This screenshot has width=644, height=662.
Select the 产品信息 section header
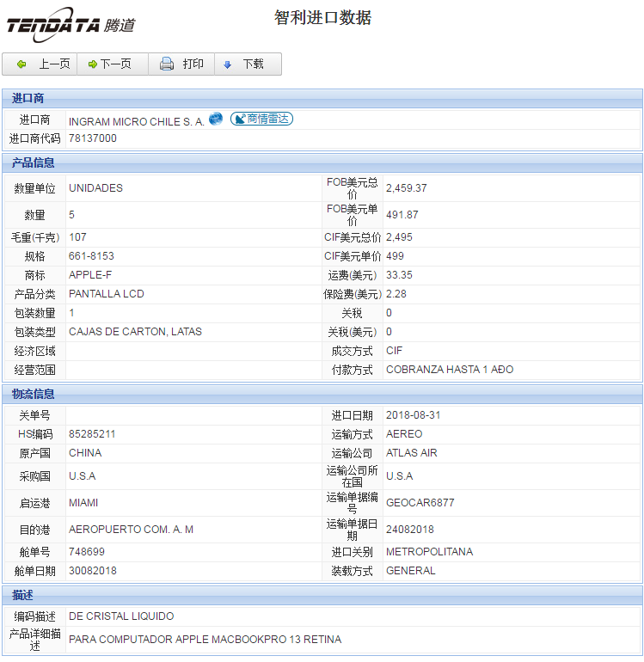34,162
